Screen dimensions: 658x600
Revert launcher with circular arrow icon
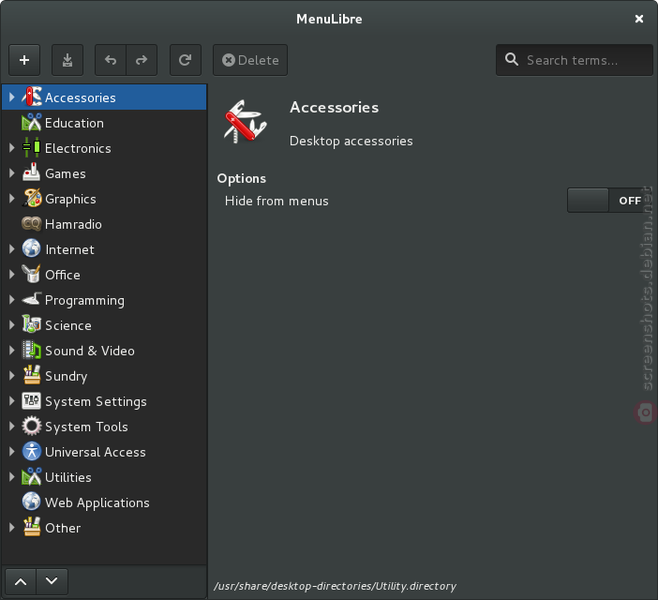185,60
